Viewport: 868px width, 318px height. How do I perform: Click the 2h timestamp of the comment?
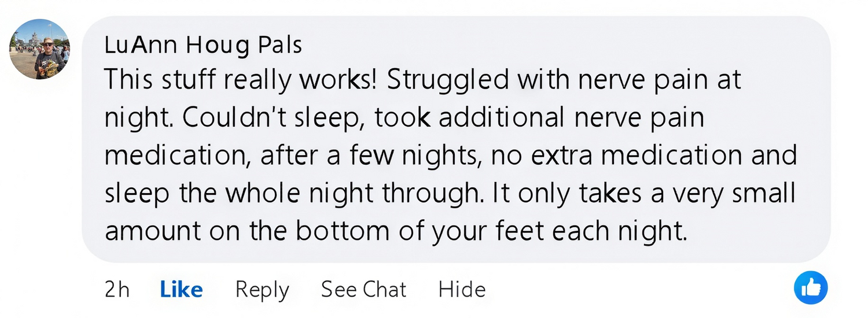coord(117,289)
